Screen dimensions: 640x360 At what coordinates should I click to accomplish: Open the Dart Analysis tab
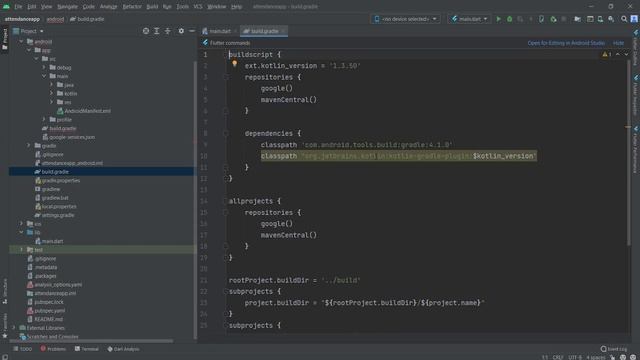tap(123, 349)
